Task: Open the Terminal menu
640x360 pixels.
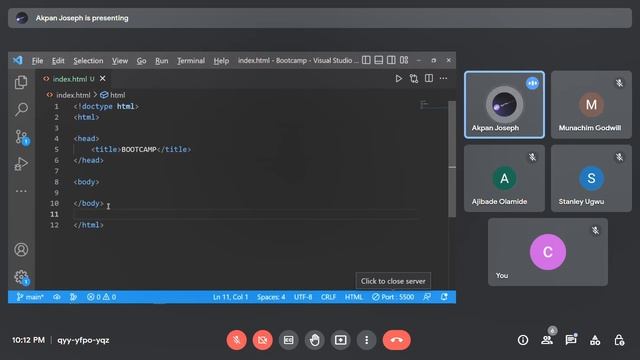Action: coord(191,61)
